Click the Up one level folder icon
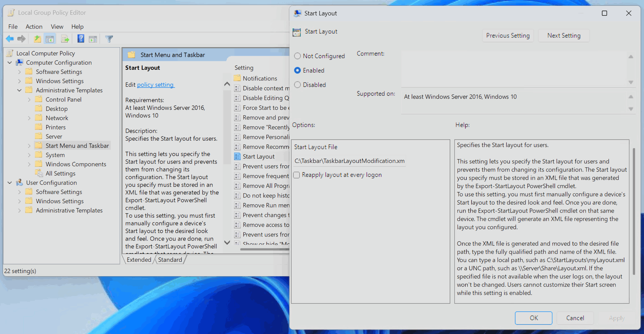Viewport: 644px width, 334px height. coord(37,39)
